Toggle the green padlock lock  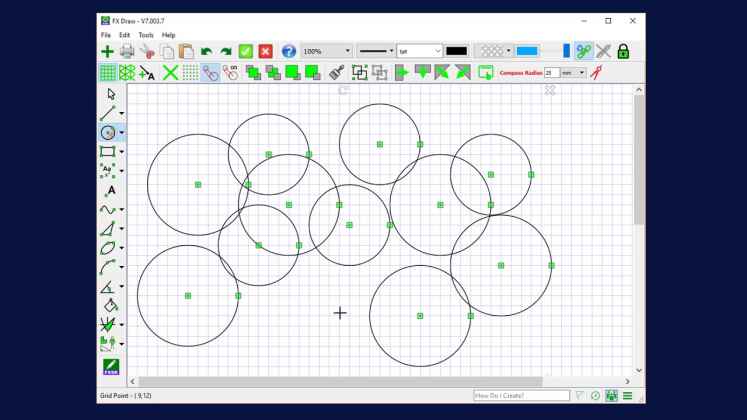pyautogui.click(x=623, y=51)
